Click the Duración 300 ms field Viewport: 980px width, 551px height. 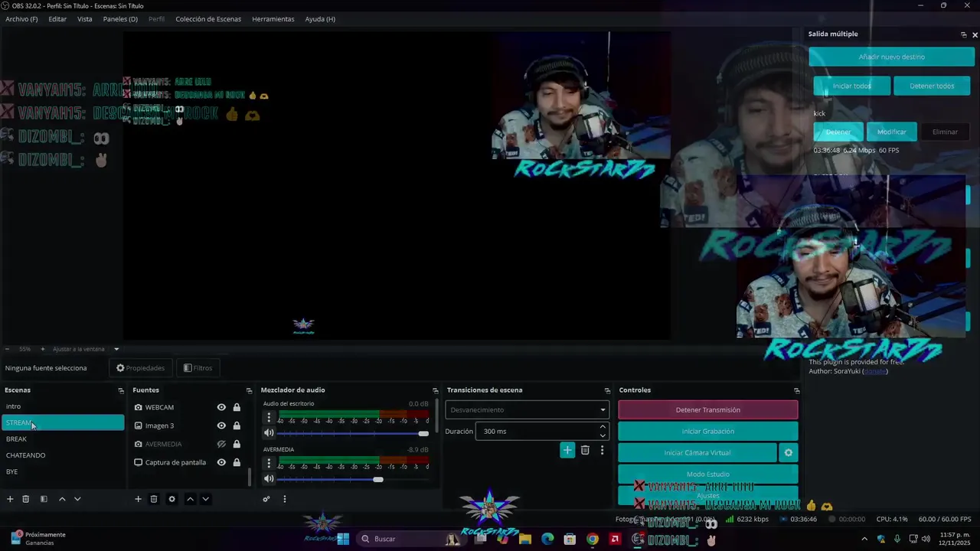[536, 431]
